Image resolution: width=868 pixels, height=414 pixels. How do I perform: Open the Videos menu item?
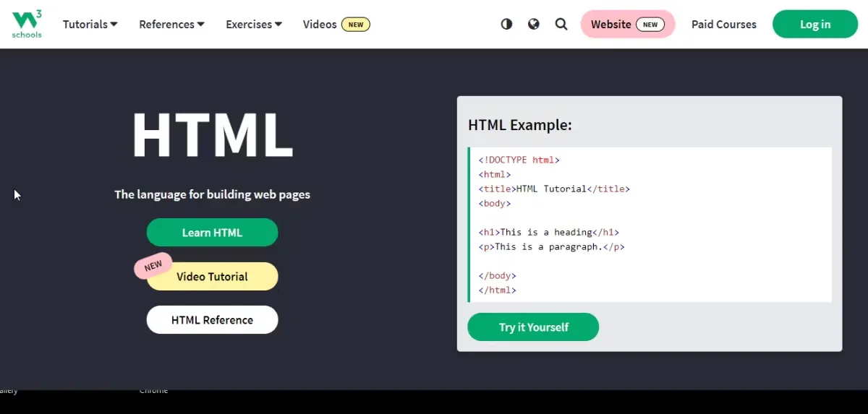(320, 24)
